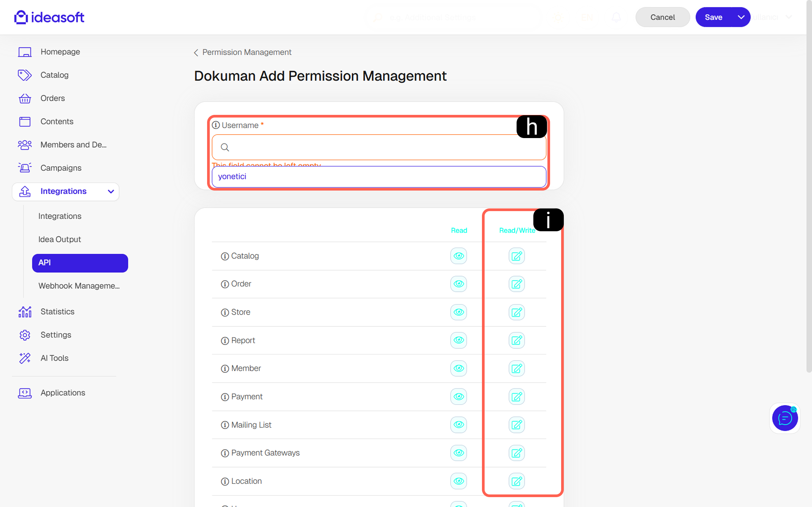Click the AI Tools magic wand icon
Image resolution: width=812 pixels, height=507 pixels.
(x=25, y=358)
